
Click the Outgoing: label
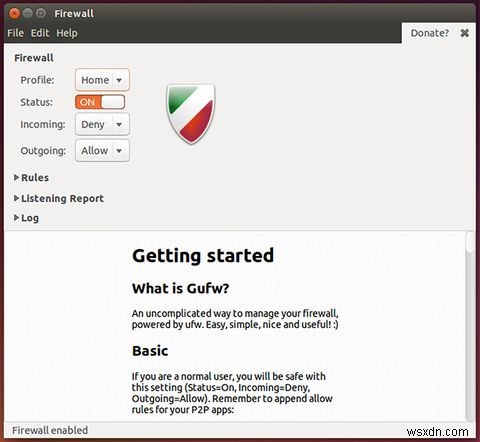[43, 151]
